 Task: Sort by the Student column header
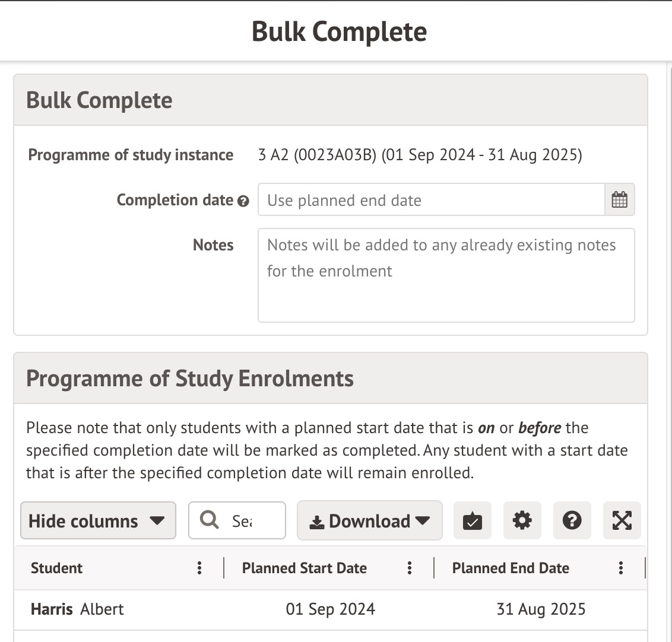(57, 568)
